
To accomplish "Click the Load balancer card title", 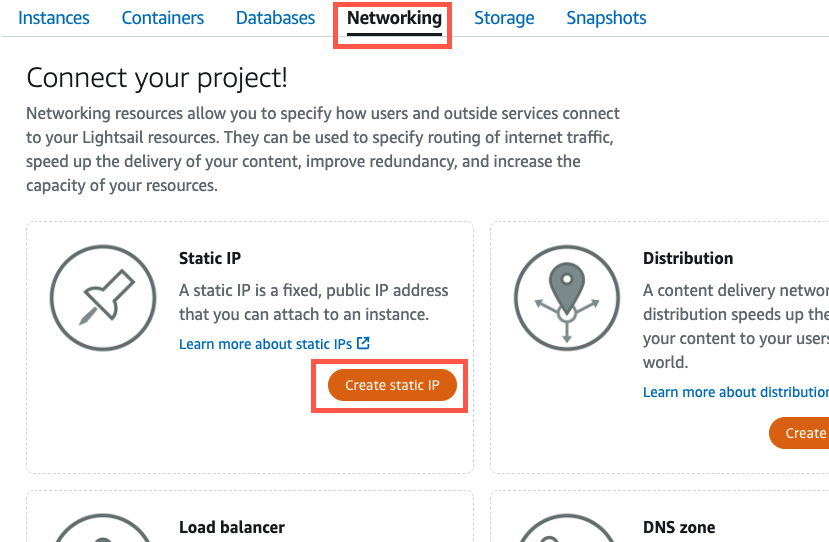I will point(232,527).
